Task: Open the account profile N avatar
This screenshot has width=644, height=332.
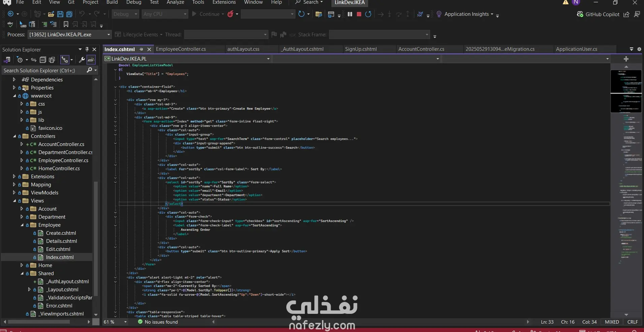Action: click(x=576, y=2)
